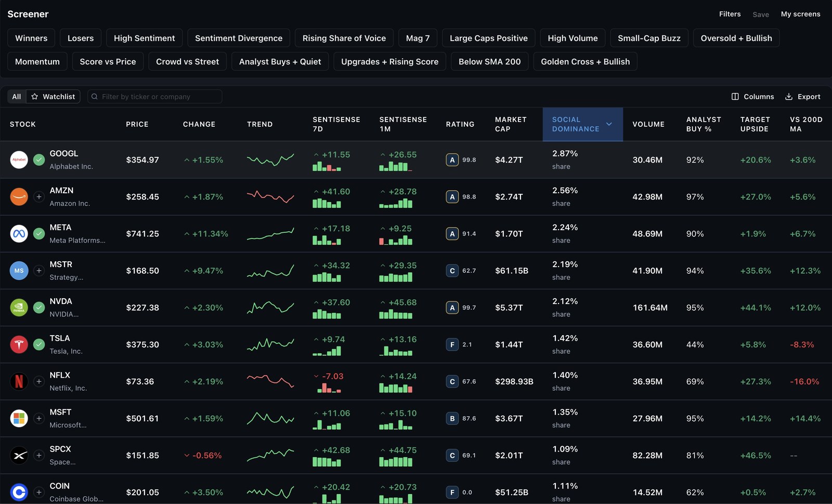This screenshot has width=832, height=504.
Task: Click the META 1M sentiment bar chart
Action: pos(396,240)
